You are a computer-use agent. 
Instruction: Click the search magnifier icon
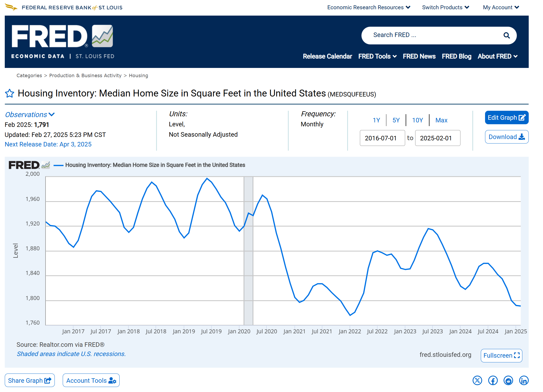coord(506,35)
